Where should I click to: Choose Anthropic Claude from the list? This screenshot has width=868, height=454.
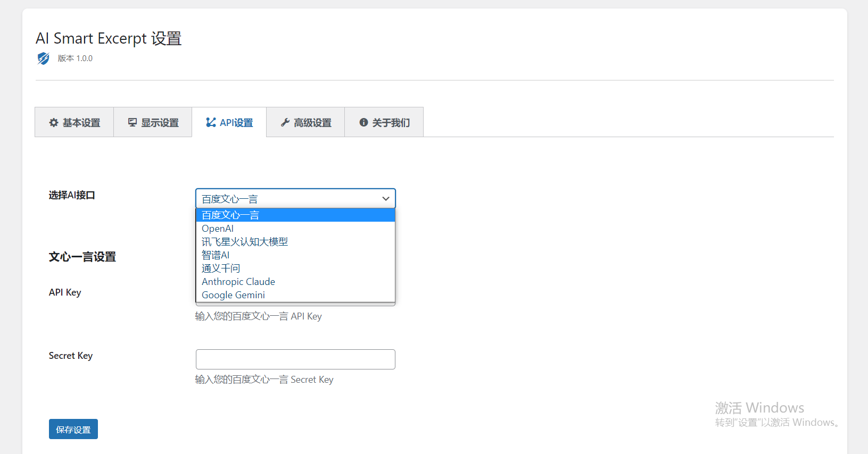(295, 282)
